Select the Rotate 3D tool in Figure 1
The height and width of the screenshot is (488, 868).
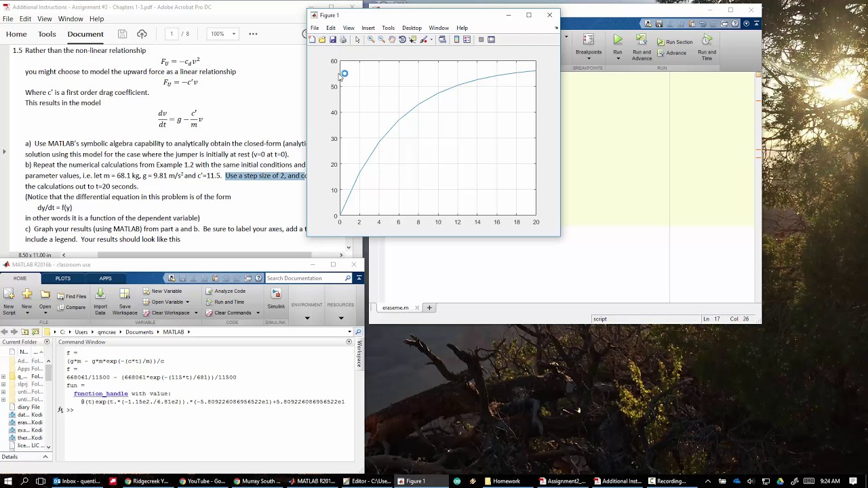[402, 39]
